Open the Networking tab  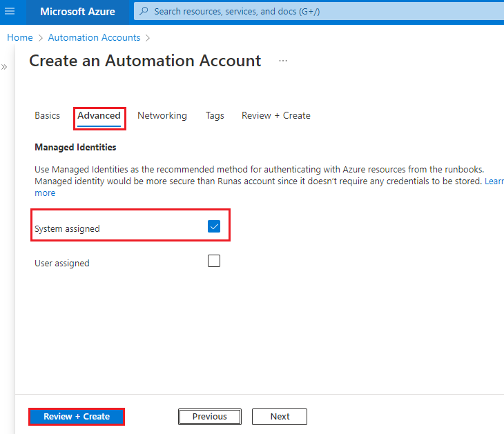(162, 116)
